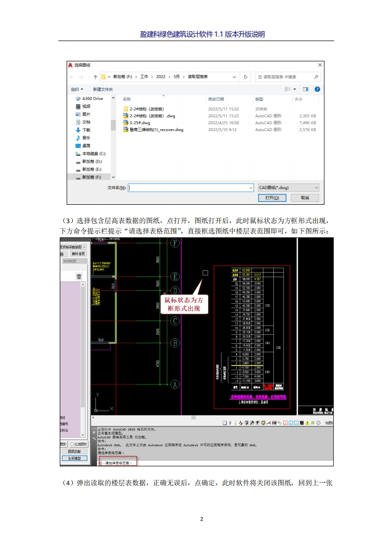Open the CAD图纸(*.dwg) file type dropdown
Image resolution: width=392 pixels, height=555 pixels.
point(289,188)
